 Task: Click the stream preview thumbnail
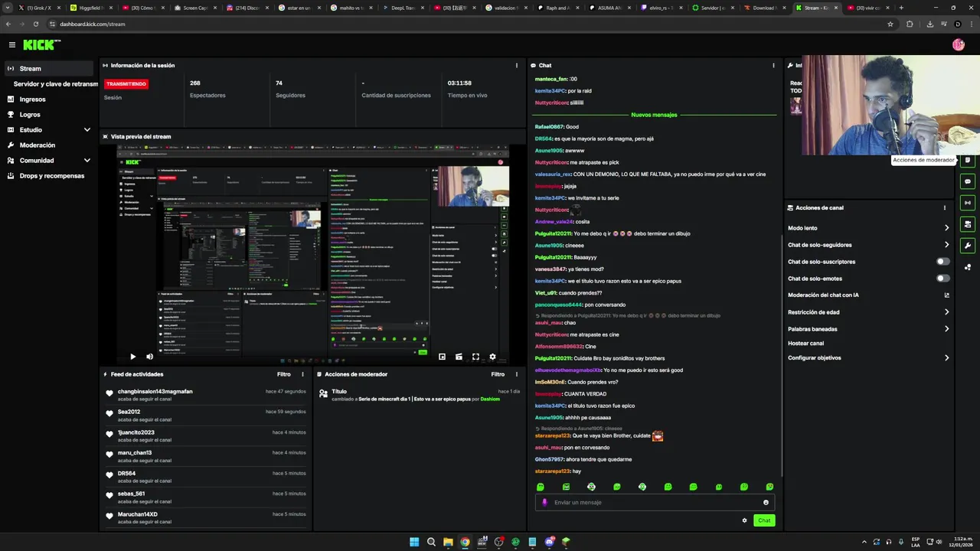coord(313,253)
